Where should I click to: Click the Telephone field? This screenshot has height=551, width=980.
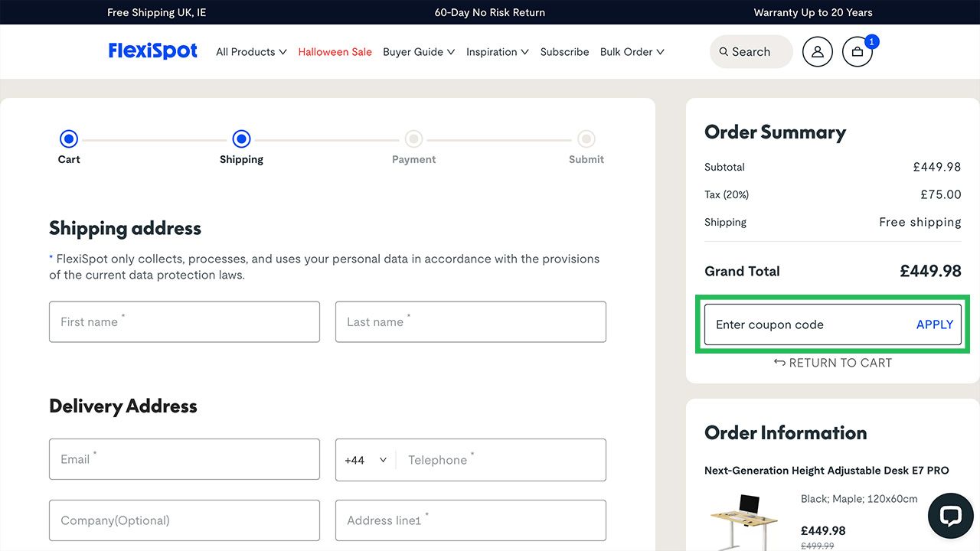tap(501, 460)
